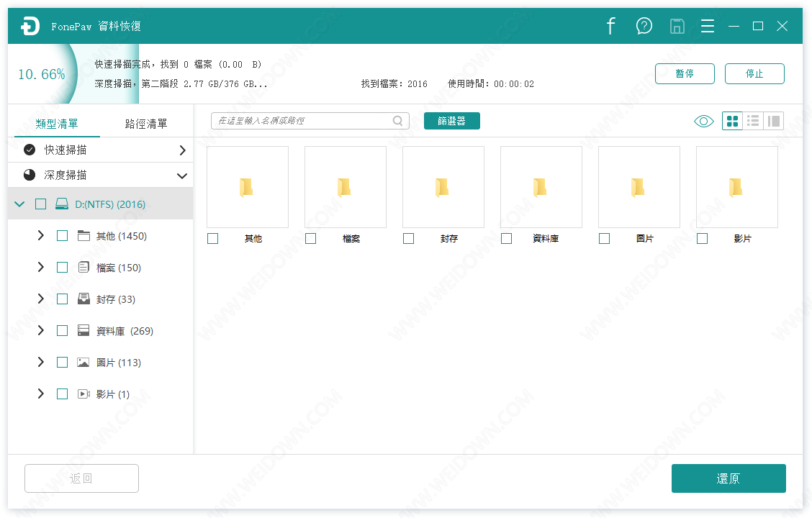Pause scanning with 暫停 button
This screenshot has width=812, height=518.
pos(685,73)
